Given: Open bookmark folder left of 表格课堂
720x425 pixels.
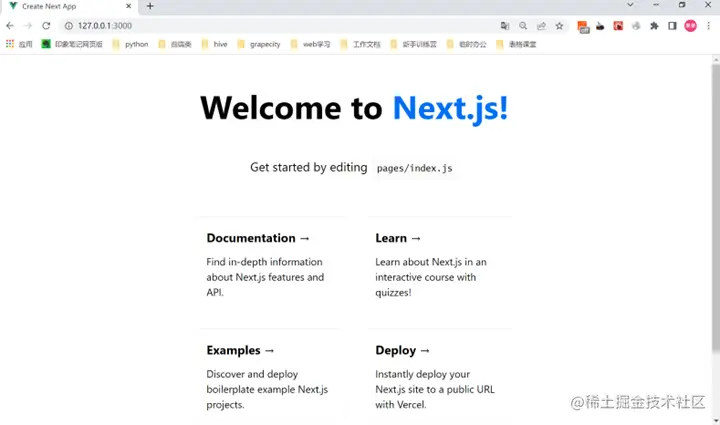Looking at the screenshot, I should point(467,44).
